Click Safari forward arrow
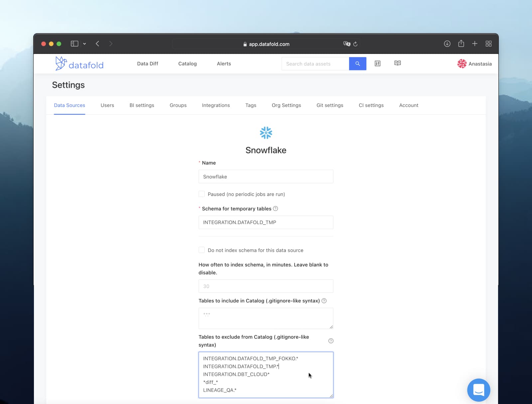 coord(111,44)
